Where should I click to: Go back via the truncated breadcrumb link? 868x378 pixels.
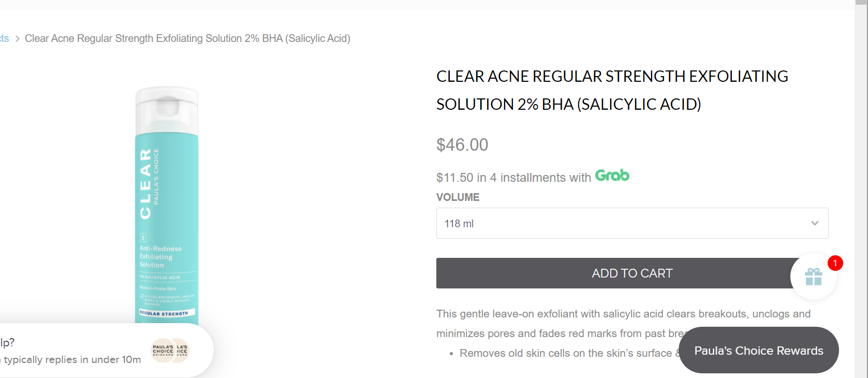point(4,39)
